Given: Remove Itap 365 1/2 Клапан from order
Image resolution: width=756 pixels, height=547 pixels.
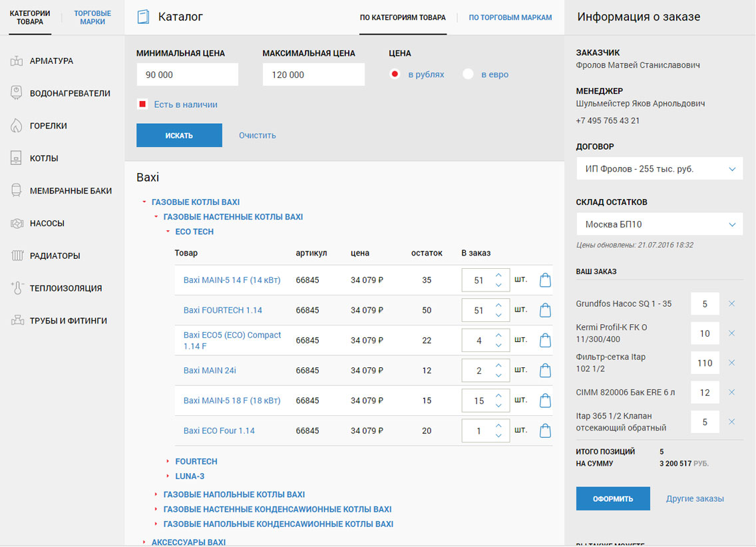Looking at the screenshot, I should (x=731, y=422).
